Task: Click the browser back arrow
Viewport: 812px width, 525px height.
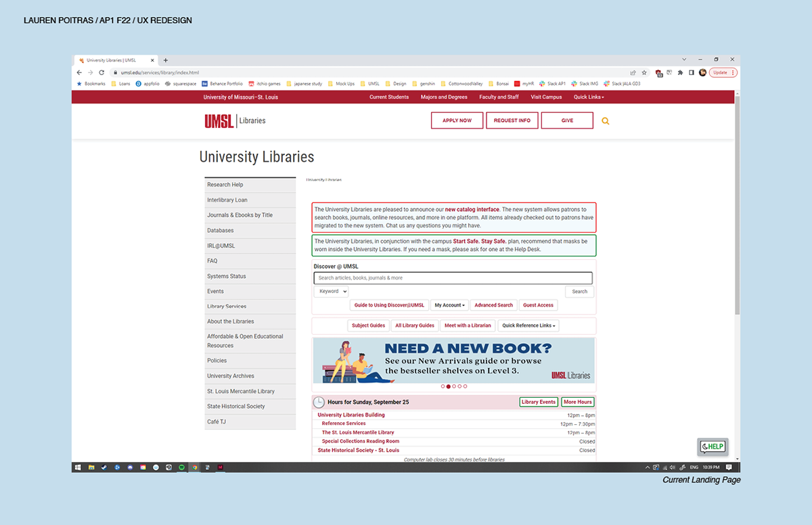Action: (x=79, y=72)
